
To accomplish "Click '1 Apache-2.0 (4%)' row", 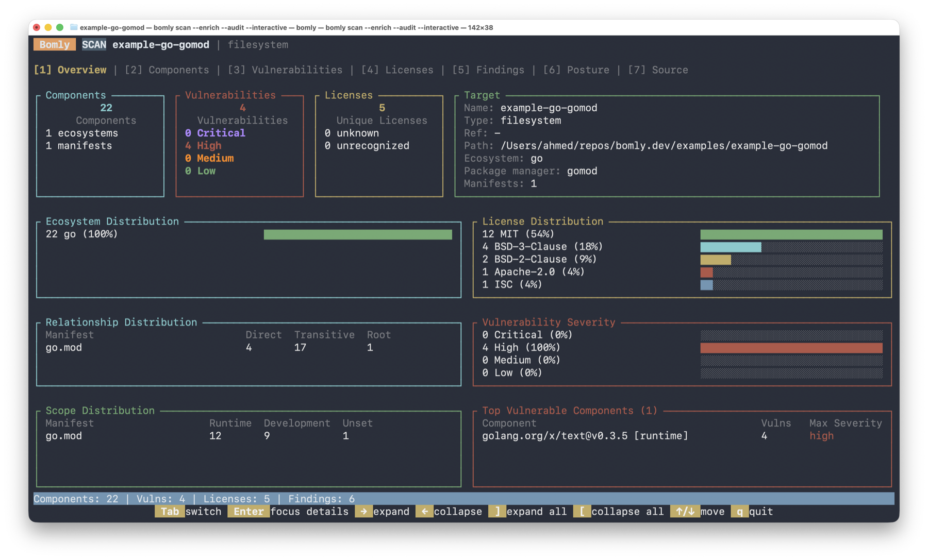I will point(682,271).
